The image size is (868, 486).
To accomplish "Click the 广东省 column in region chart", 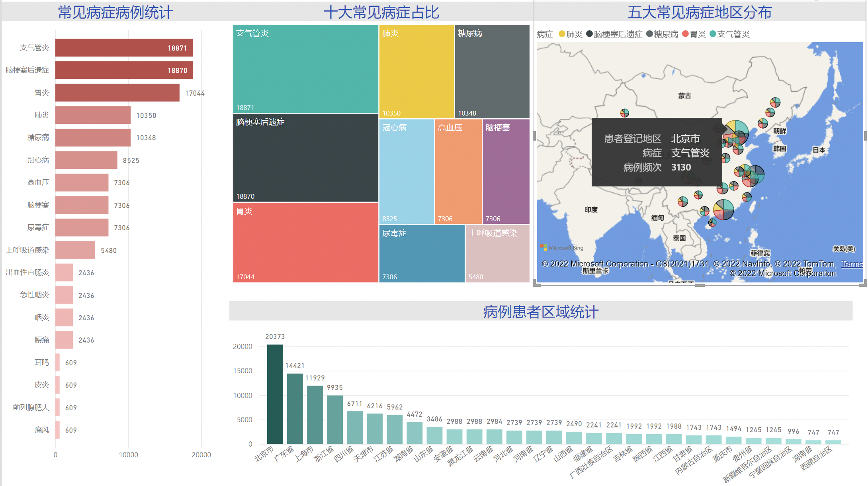I will click(x=295, y=408).
